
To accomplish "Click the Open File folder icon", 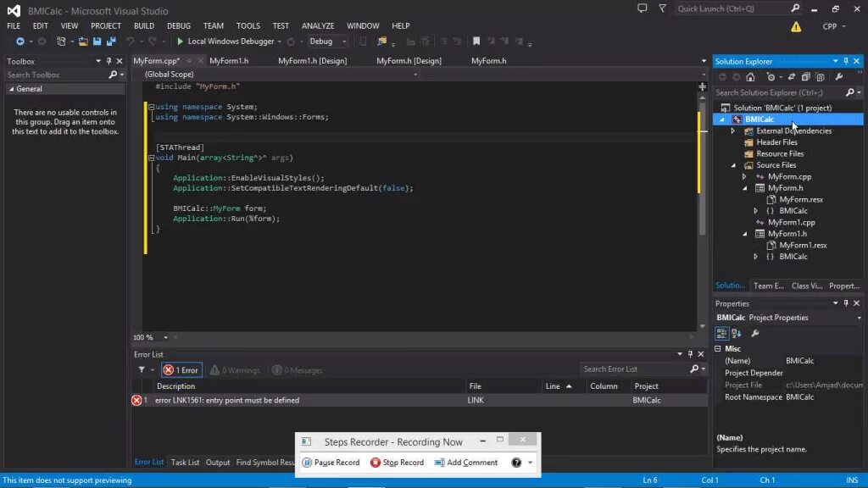I will [x=83, y=42].
